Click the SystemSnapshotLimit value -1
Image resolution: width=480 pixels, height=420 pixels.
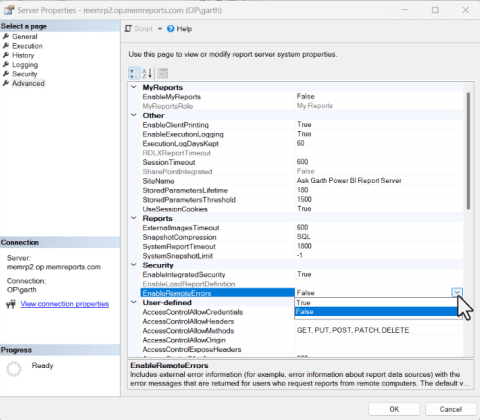[300, 255]
